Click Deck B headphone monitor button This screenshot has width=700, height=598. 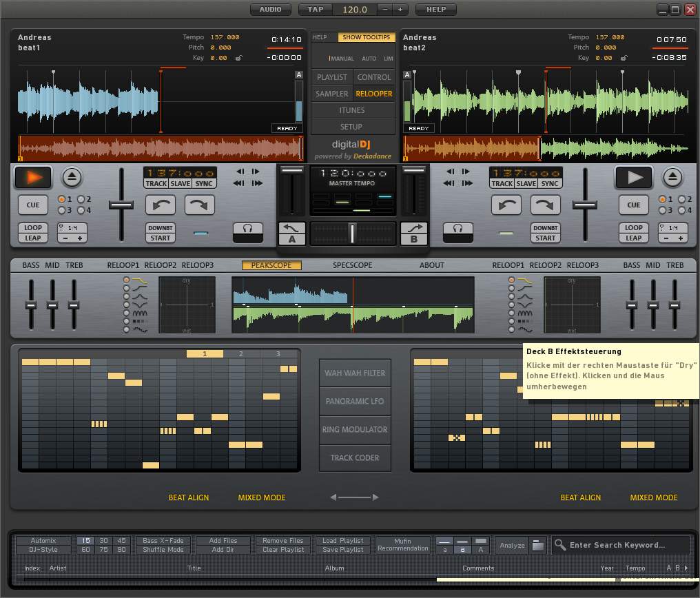458,233
